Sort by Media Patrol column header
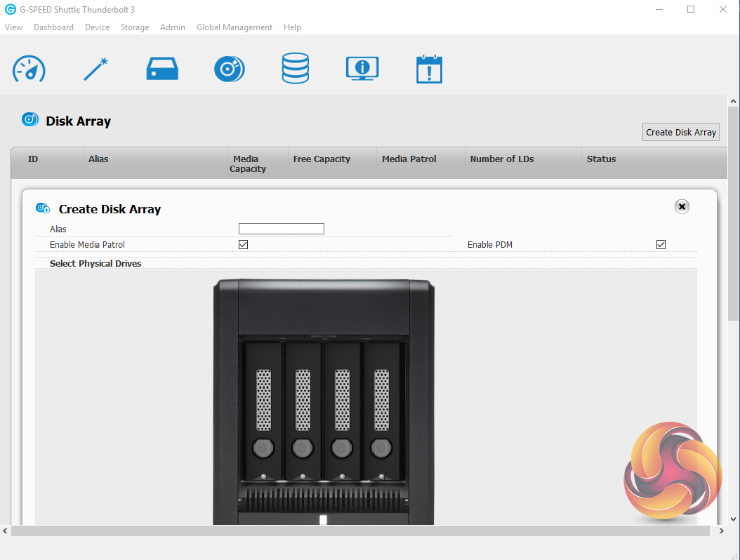This screenshot has width=740, height=560. coord(421,163)
